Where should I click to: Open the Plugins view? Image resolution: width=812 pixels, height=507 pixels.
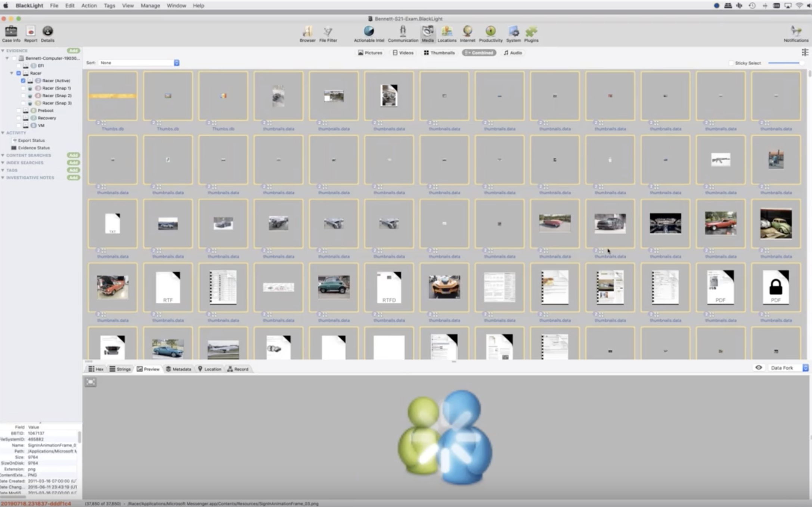tap(531, 34)
